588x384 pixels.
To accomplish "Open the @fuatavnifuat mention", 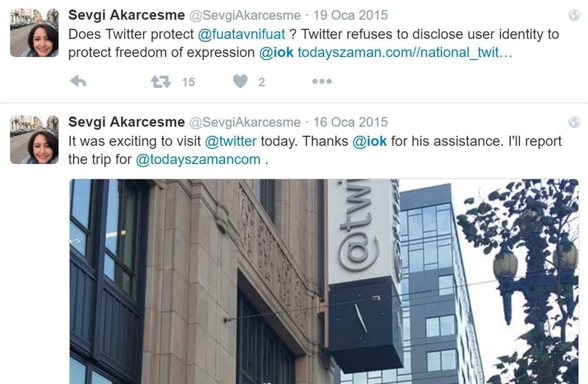I will pyautogui.click(x=242, y=35).
